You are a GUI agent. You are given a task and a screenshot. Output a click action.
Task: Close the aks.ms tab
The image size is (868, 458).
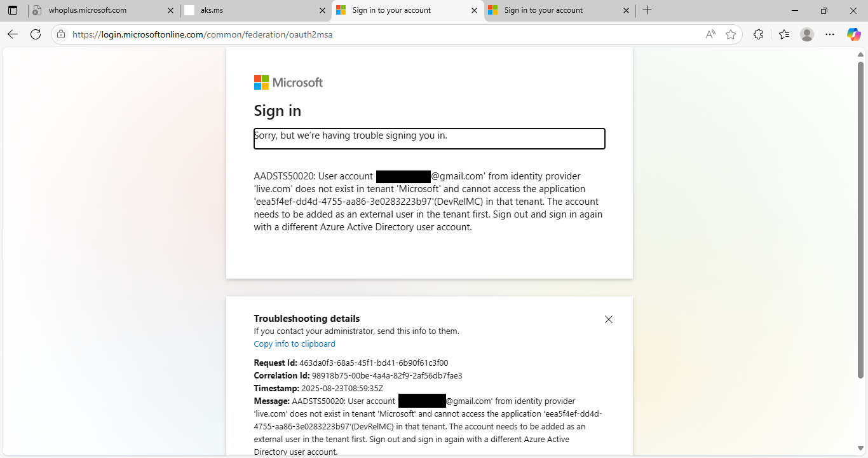click(322, 10)
